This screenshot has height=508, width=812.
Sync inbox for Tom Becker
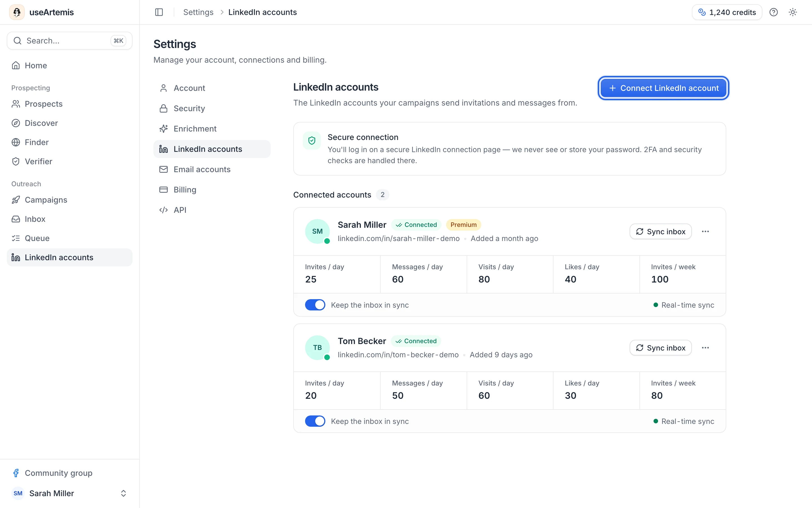click(x=660, y=348)
